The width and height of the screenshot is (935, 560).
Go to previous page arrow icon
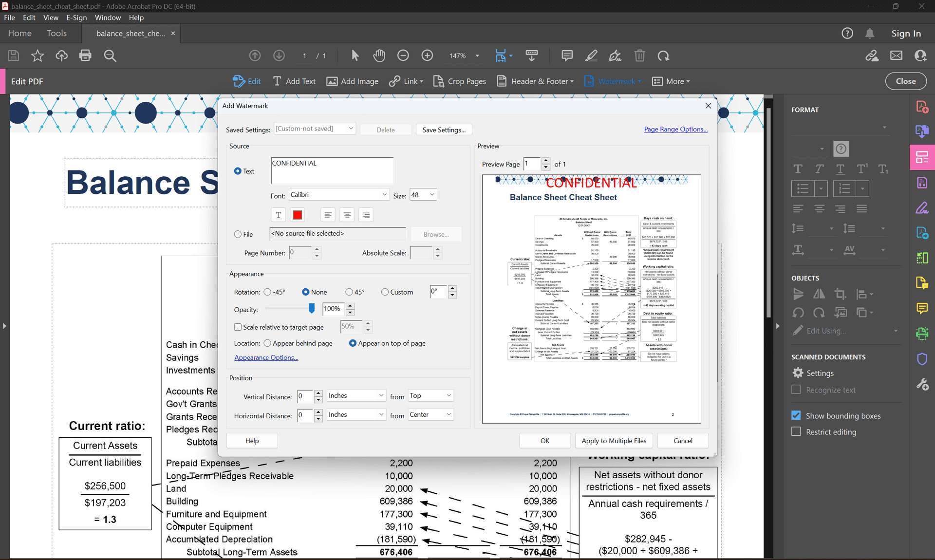tap(255, 56)
